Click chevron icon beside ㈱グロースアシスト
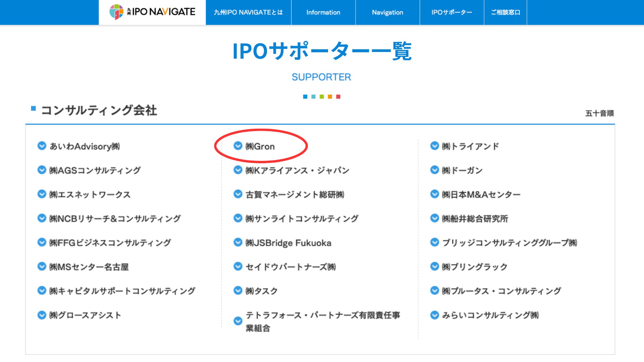 click(x=42, y=315)
